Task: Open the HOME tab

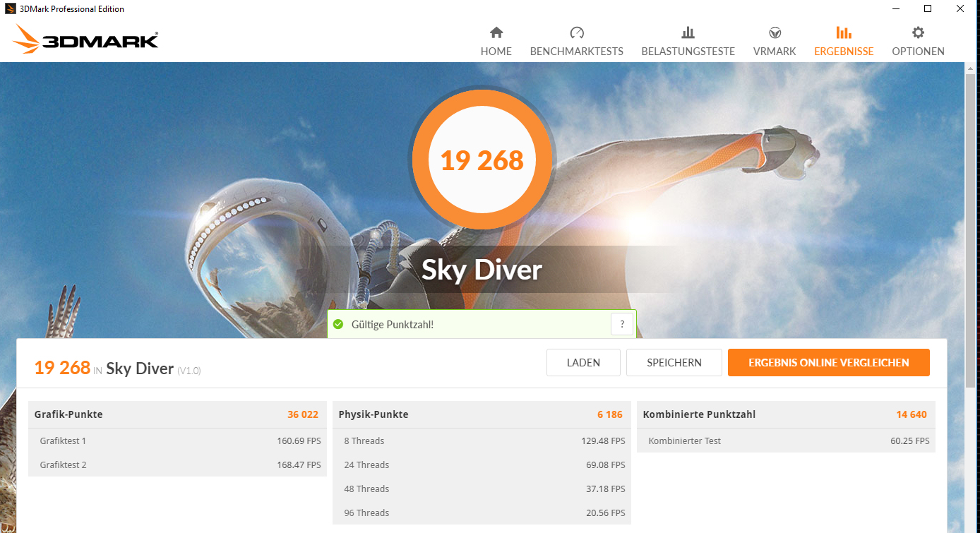Action: [x=496, y=42]
